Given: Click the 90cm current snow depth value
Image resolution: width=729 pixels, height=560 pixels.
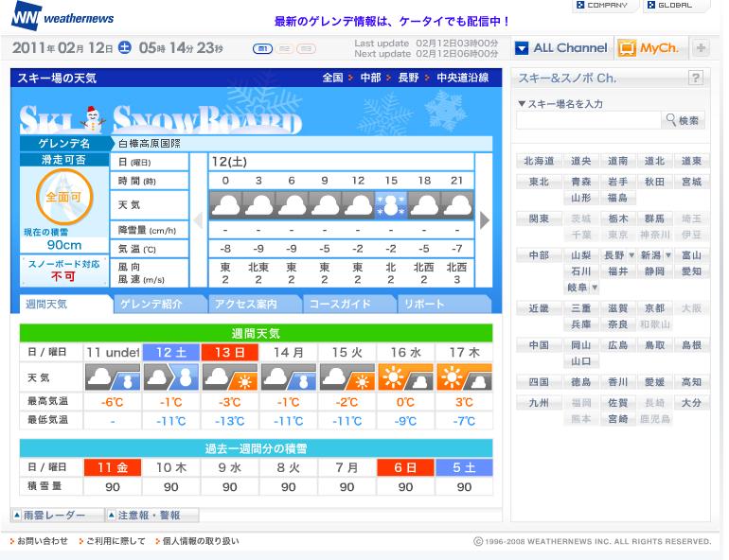Looking at the screenshot, I should click(64, 245).
